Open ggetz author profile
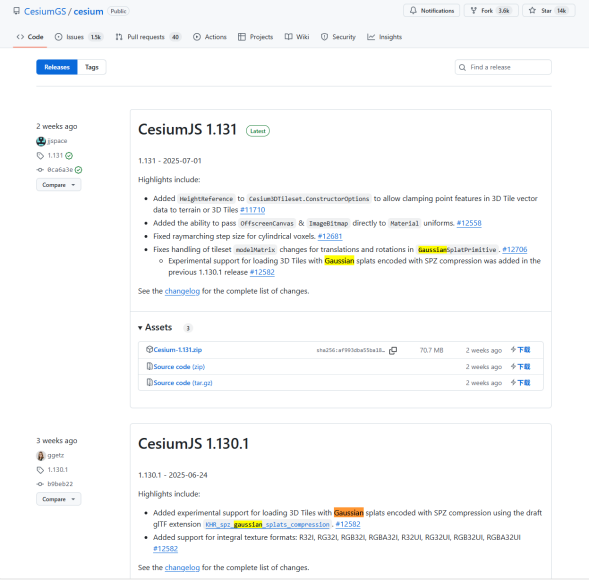589x581 pixels. (56, 456)
